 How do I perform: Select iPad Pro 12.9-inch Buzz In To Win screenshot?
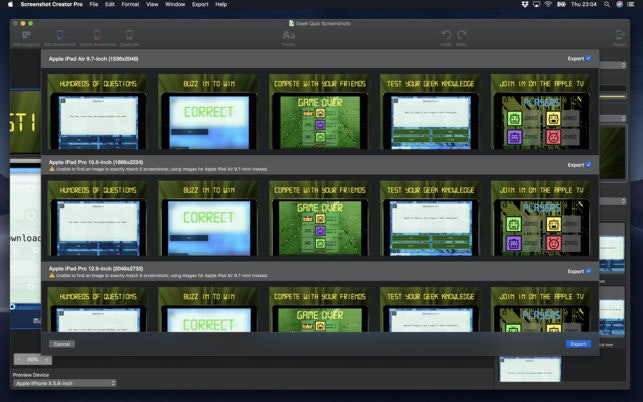[x=209, y=310]
